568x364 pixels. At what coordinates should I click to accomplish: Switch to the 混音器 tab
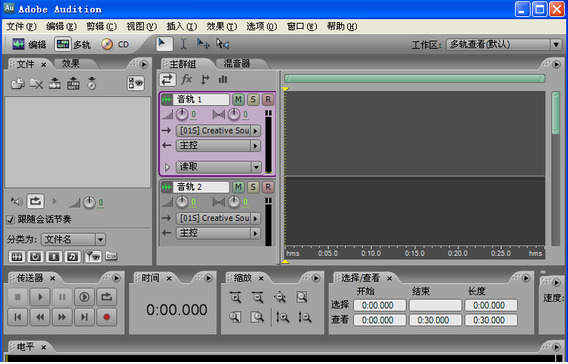237,63
